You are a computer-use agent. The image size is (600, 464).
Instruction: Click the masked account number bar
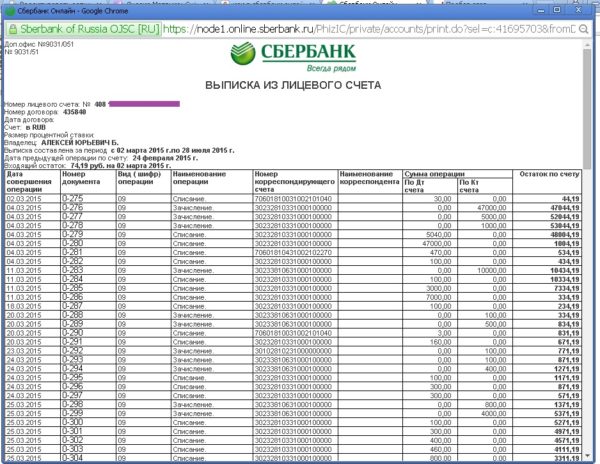144,104
